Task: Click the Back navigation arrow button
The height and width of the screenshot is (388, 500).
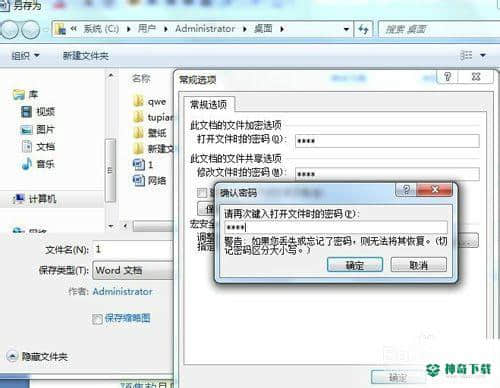Action: pos(9,29)
